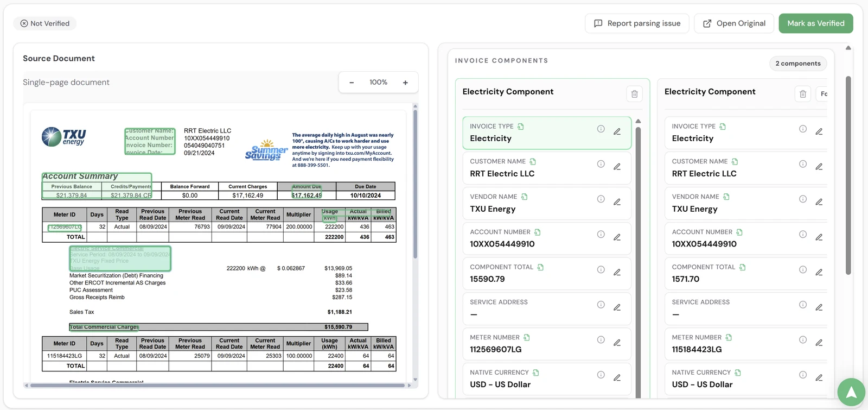Viewport: 868px width, 410px height.
Task: Click scroll-up arrow of first component card
Action: pos(639,121)
